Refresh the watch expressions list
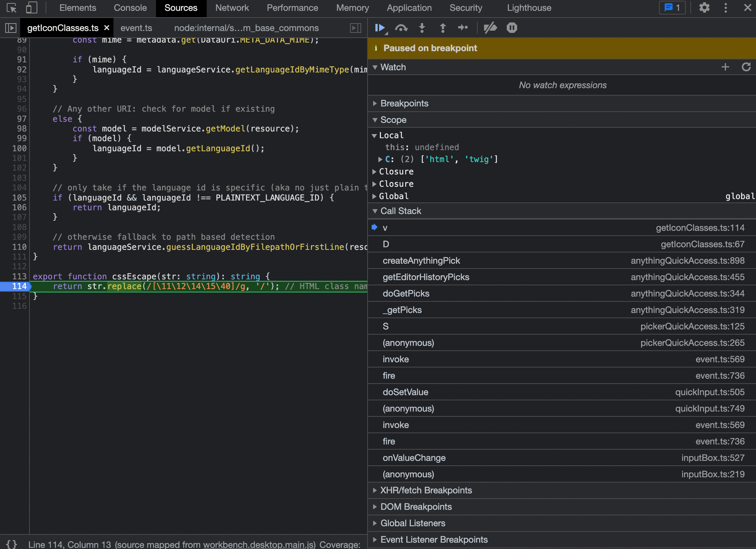This screenshot has height=549, width=756. click(746, 67)
